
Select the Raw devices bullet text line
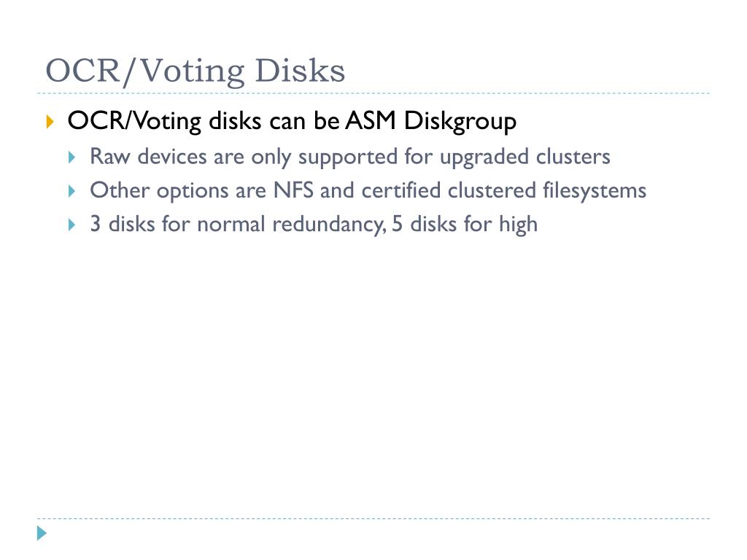(350, 157)
